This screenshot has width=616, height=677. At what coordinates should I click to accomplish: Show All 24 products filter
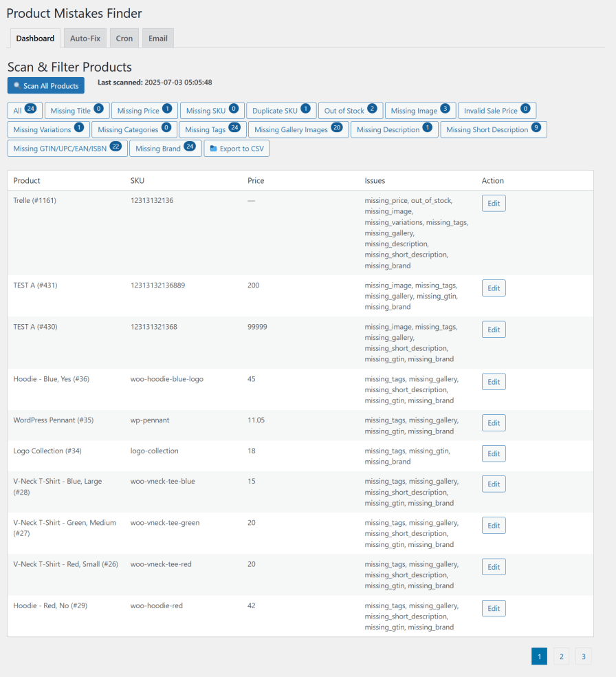[x=25, y=111]
